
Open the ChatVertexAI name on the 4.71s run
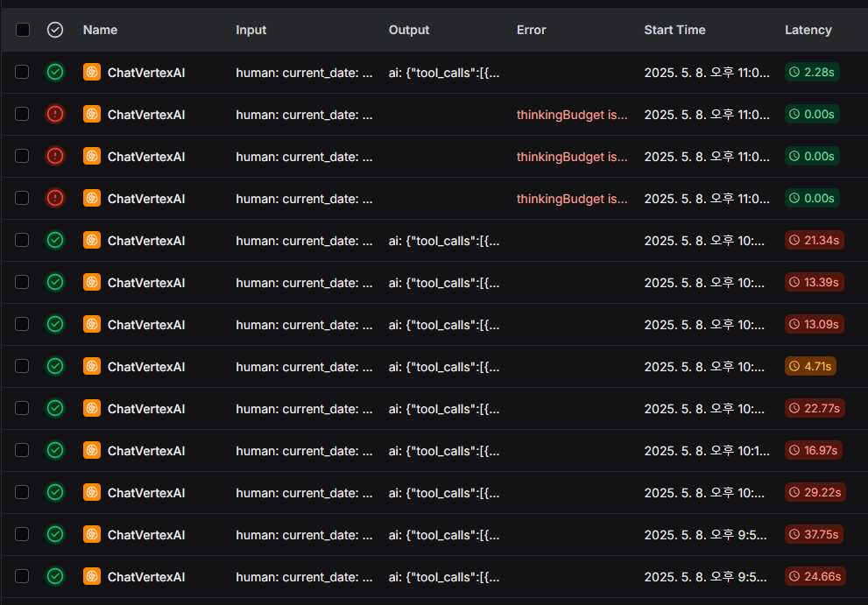point(146,367)
